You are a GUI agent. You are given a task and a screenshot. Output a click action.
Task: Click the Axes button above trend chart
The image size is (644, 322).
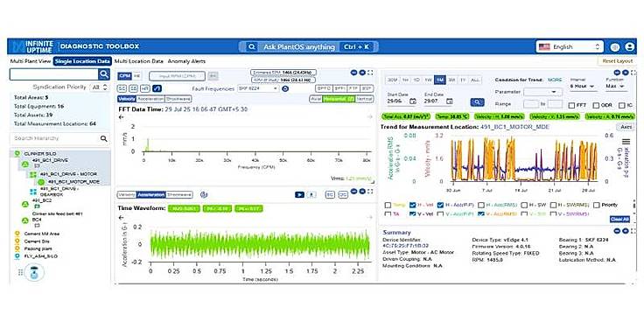626,127
